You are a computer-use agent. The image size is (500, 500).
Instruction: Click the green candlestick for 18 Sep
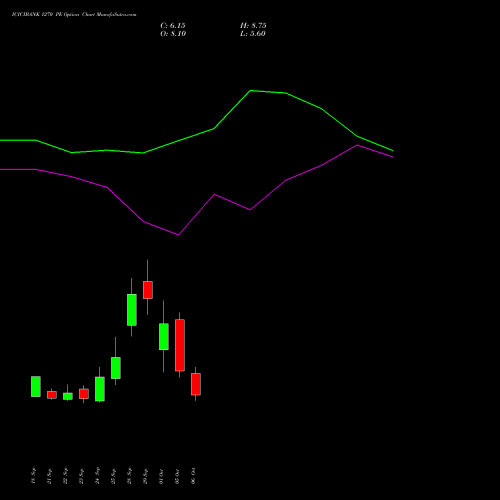pos(36,386)
